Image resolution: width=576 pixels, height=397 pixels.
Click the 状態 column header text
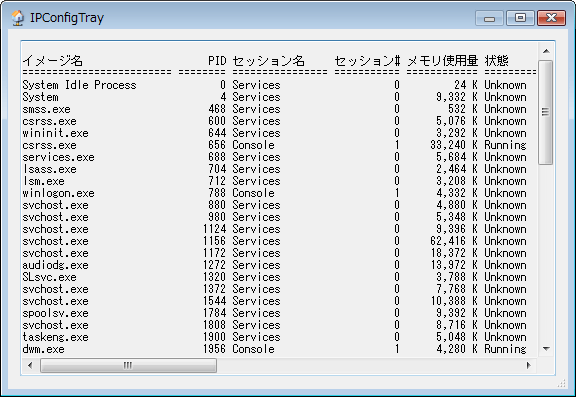pos(496,61)
